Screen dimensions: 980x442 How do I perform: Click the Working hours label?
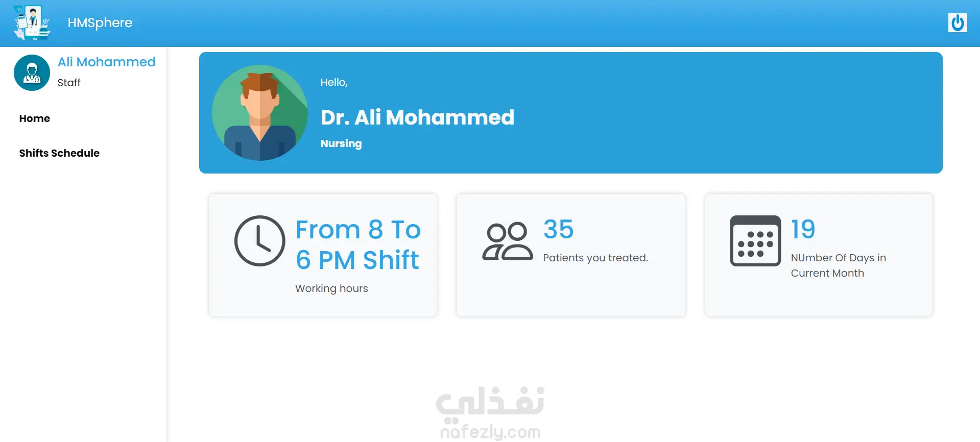tap(331, 288)
